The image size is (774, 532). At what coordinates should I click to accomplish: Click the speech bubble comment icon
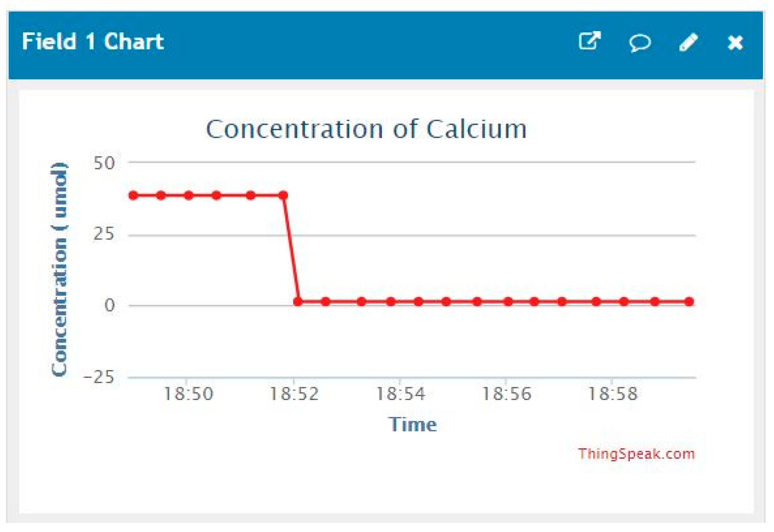coord(639,43)
